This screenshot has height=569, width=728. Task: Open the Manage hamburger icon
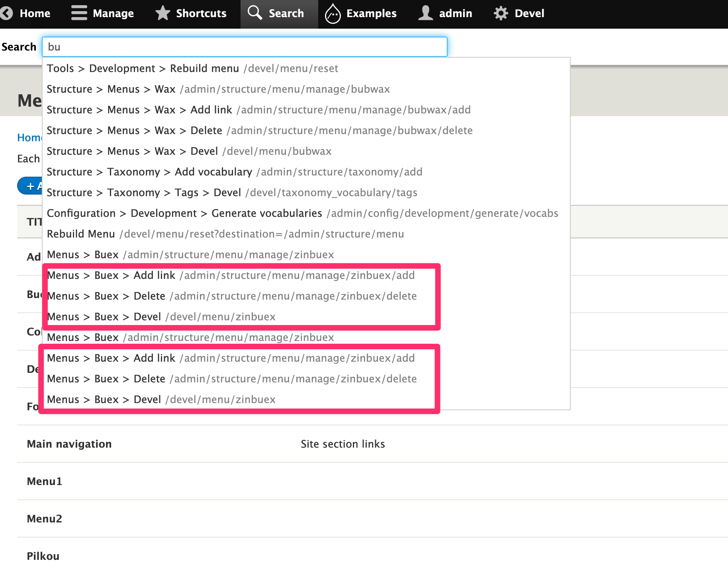79,13
